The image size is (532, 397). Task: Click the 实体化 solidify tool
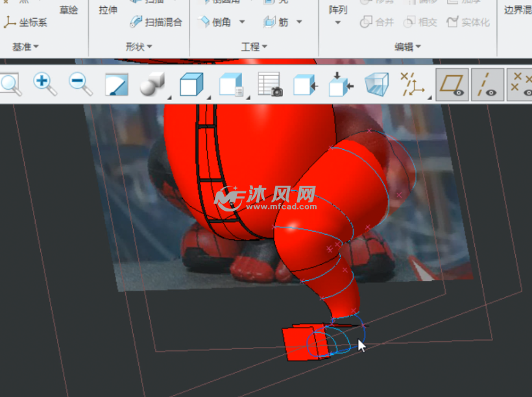point(468,23)
